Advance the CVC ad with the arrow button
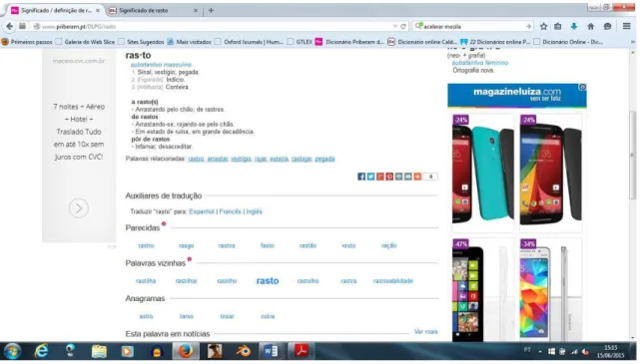 pos(79,208)
